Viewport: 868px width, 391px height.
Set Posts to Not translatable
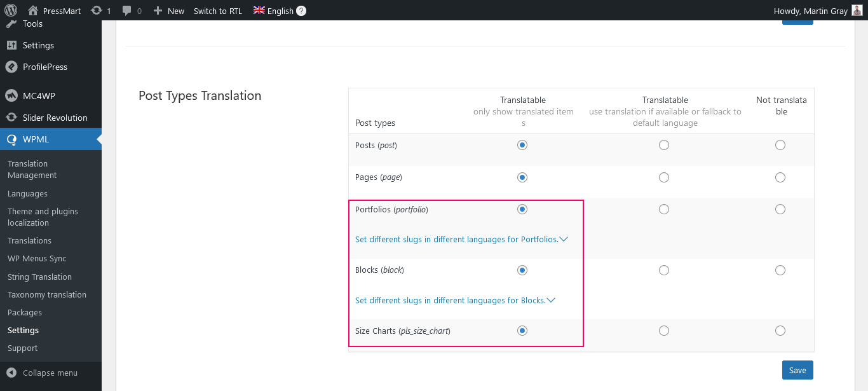(780, 145)
